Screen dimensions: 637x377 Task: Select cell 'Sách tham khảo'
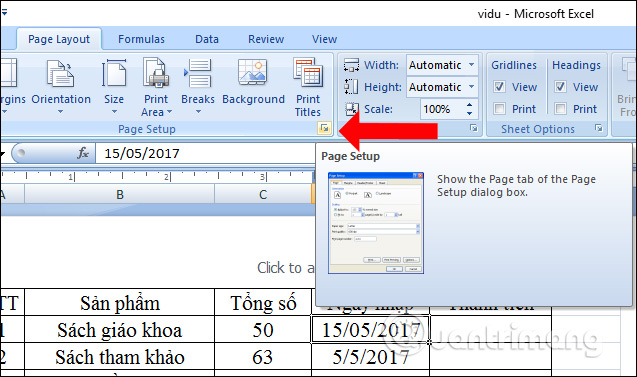click(x=119, y=357)
